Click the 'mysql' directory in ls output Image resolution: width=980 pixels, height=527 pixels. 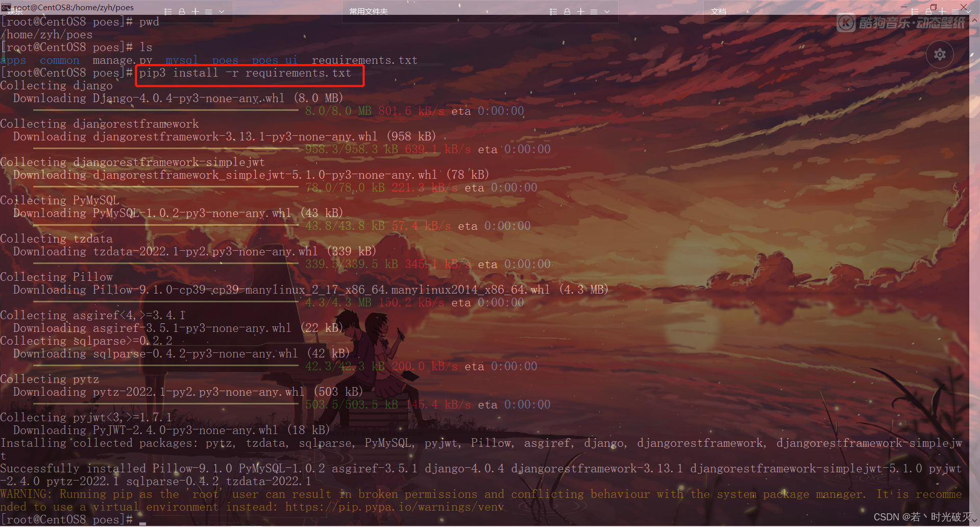pos(182,60)
